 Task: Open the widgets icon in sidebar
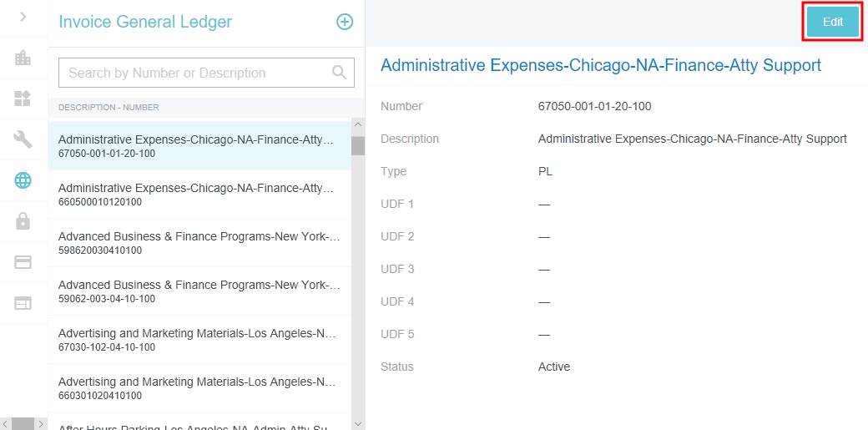[x=23, y=99]
